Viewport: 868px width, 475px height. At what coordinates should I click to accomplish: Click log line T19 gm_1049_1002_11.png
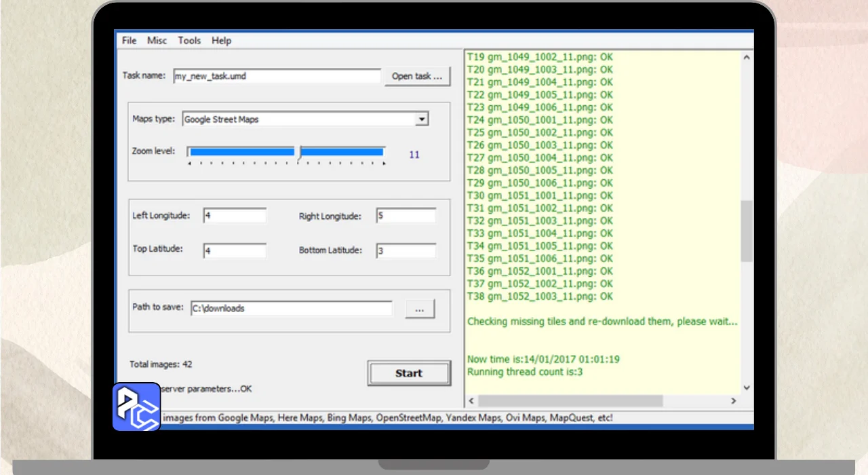pos(540,57)
